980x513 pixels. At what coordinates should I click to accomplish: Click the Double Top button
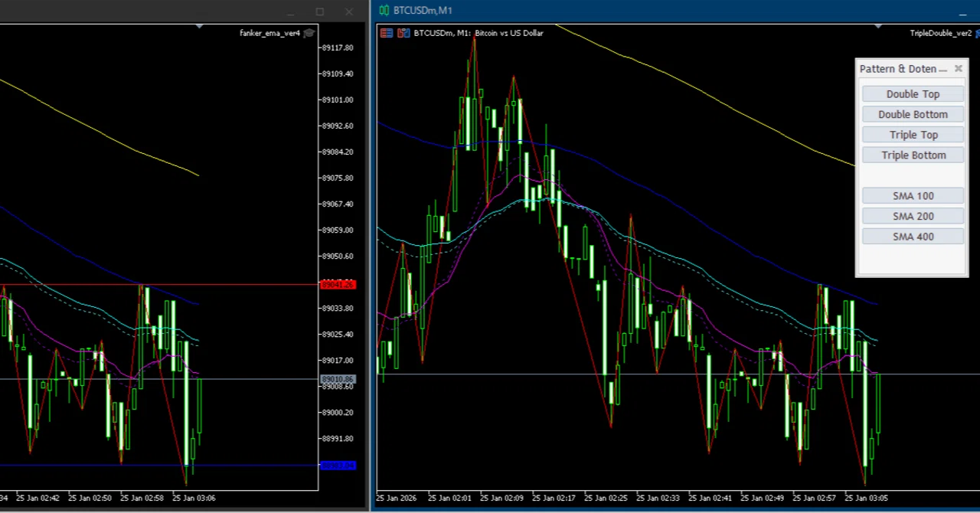coord(913,94)
